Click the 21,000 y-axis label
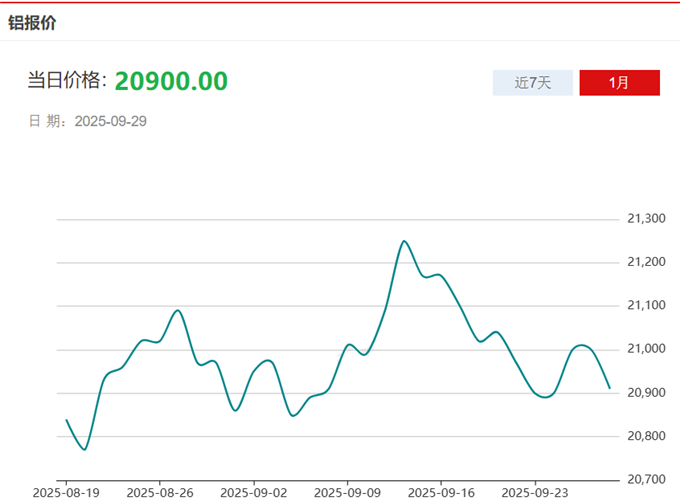The image size is (680, 501). tap(645, 349)
